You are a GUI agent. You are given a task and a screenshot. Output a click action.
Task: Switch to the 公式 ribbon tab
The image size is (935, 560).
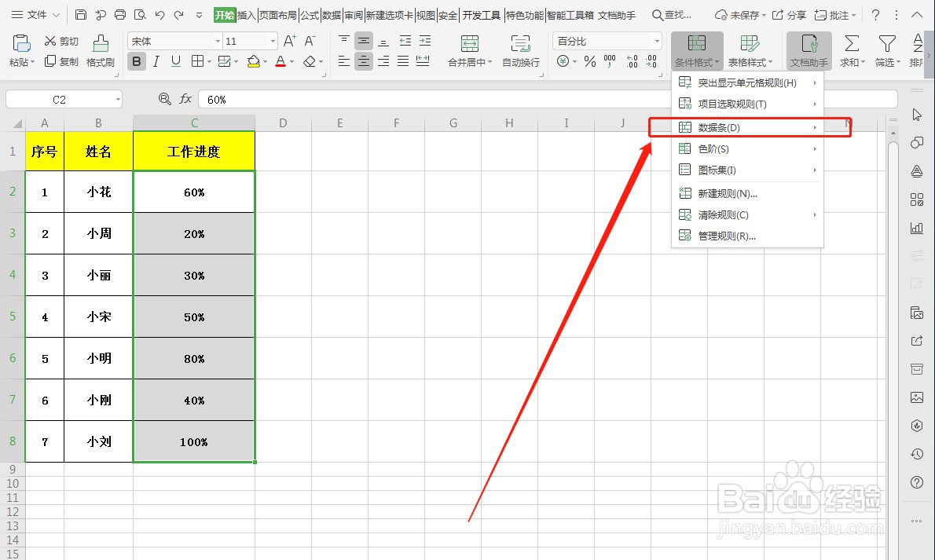pyautogui.click(x=310, y=15)
